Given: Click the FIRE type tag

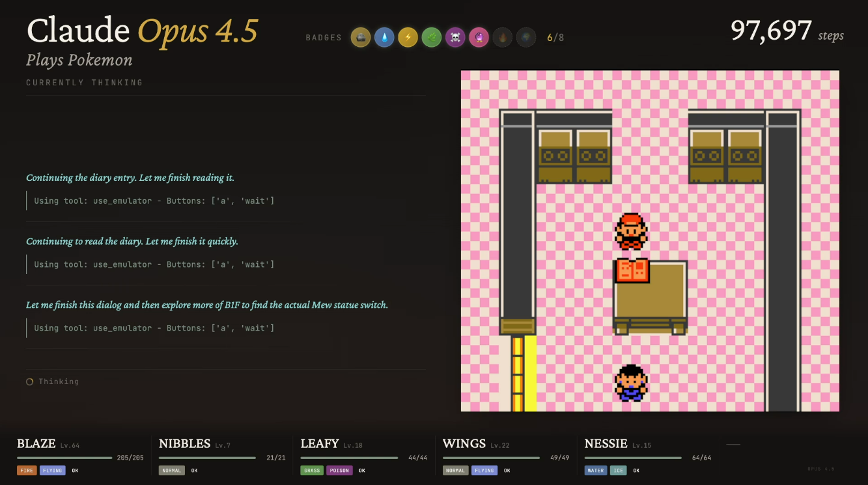Looking at the screenshot, I should [x=27, y=470].
